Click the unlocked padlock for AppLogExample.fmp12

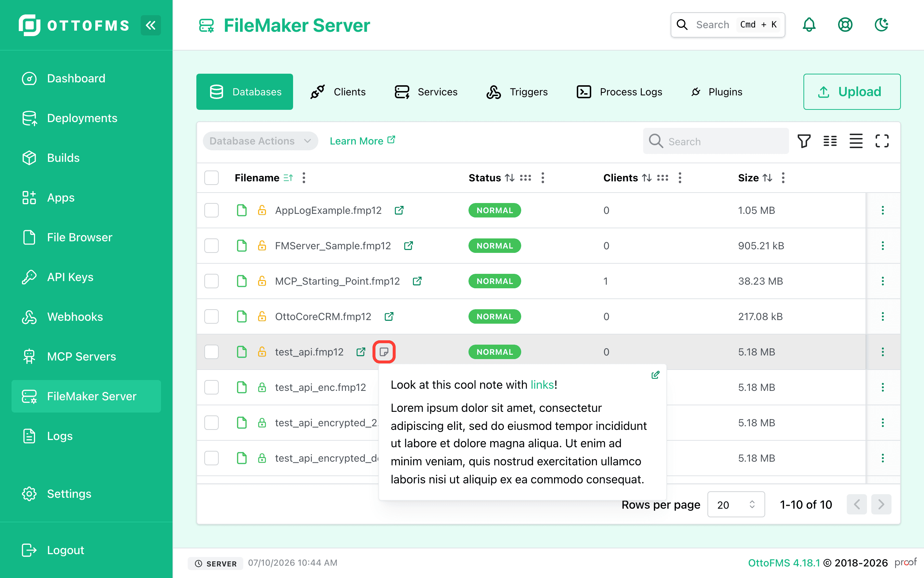(x=262, y=210)
